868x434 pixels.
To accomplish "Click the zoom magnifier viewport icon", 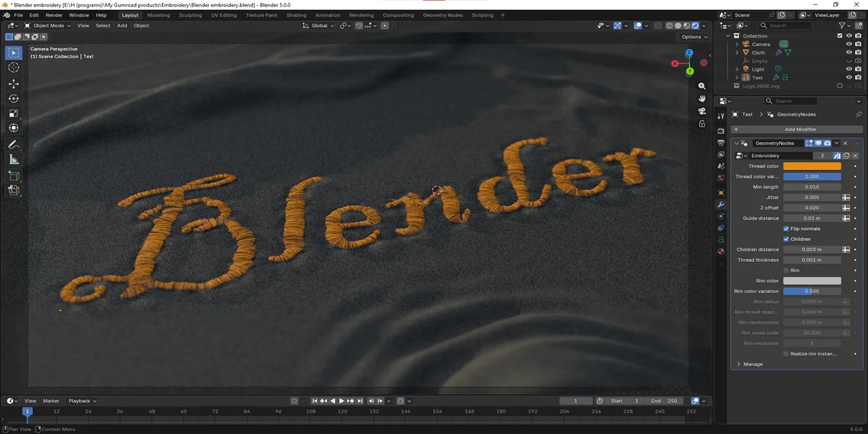I will click(702, 85).
